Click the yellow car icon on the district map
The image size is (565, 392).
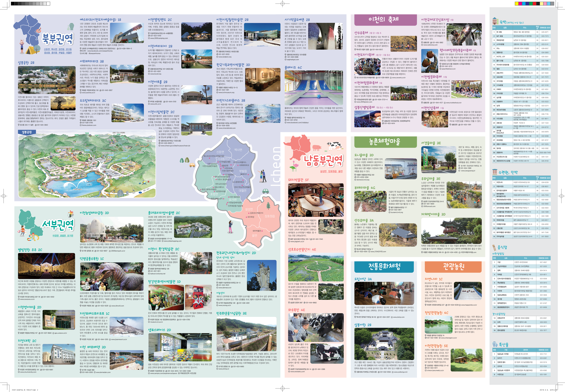click(x=192, y=165)
